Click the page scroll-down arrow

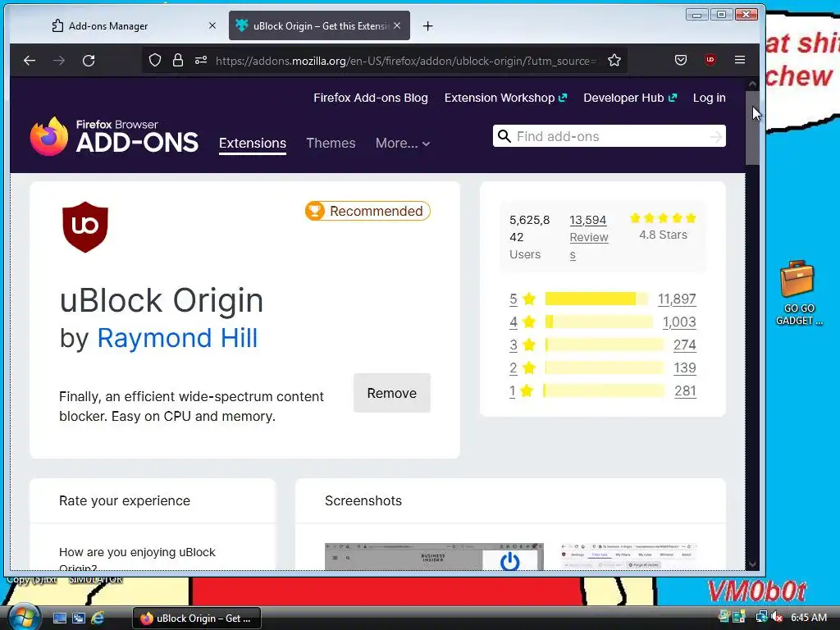pyautogui.click(x=753, y=564)
